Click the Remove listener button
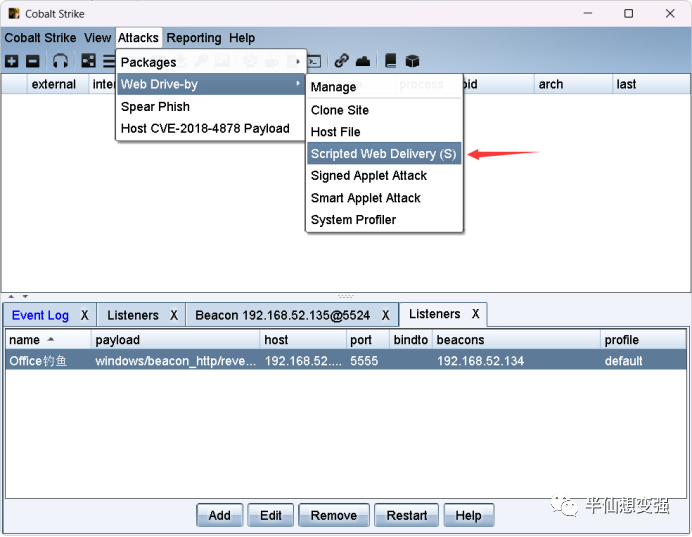Viewport: 692px width, 537px height. (x=334, y=515)
